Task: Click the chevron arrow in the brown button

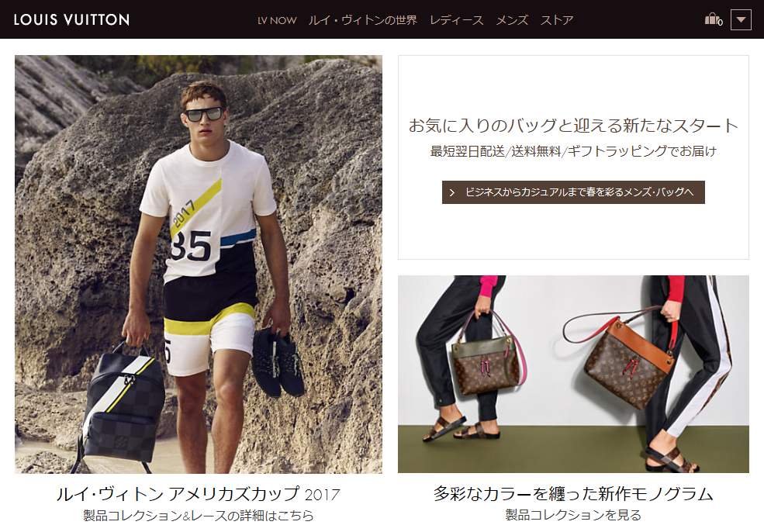Action: [452, 192]
